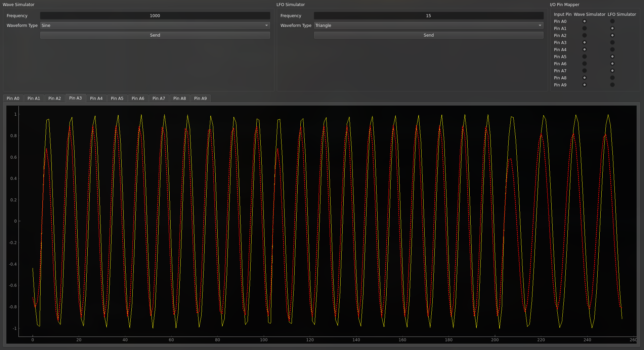Click Send button in LFO Simulator panel
Screen dimensions: 644x350
pyautogui.click(x=429, y=35)
